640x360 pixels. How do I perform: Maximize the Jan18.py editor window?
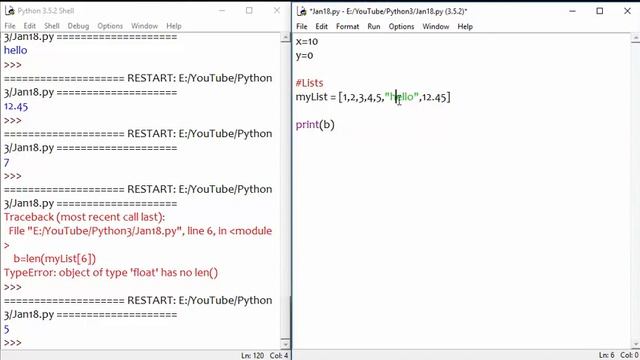tap(600, 11)
